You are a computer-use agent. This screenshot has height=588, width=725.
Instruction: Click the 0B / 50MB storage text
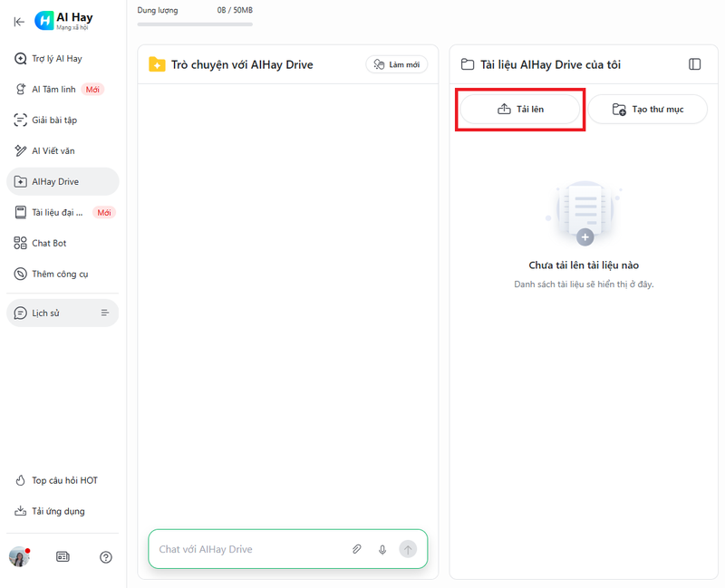(x=235, y=10)
